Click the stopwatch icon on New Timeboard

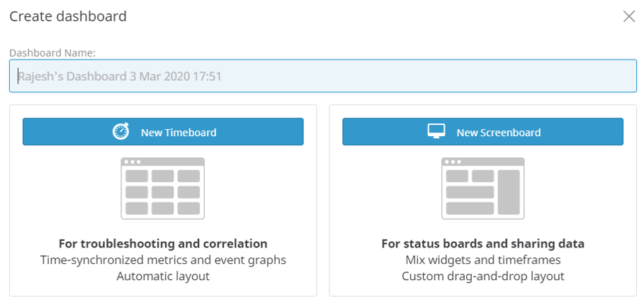(121, 132)
